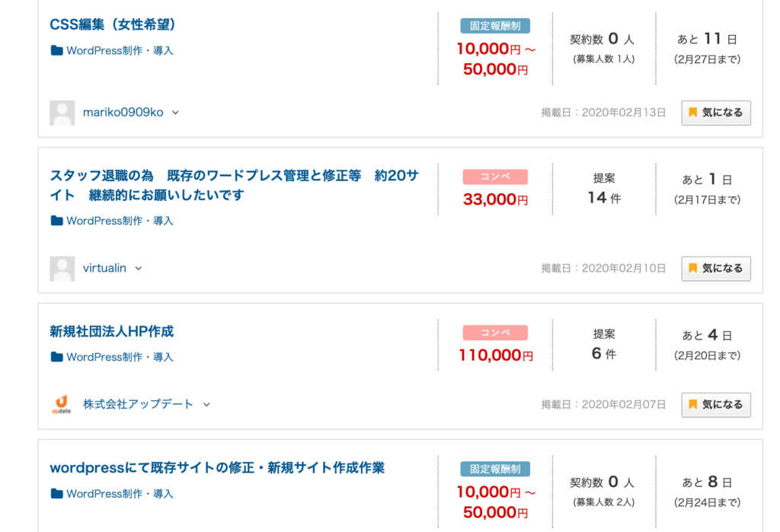
Task: Click folder icon under 新規社団法人HP作成
Action: [x=56, y=357]
